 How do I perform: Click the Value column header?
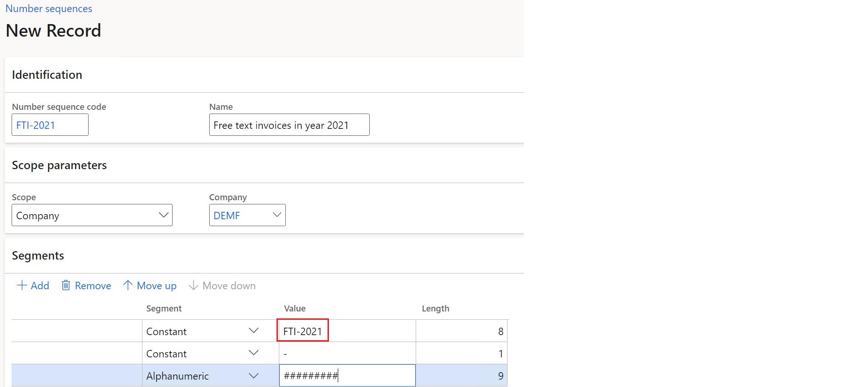(295, 308)
